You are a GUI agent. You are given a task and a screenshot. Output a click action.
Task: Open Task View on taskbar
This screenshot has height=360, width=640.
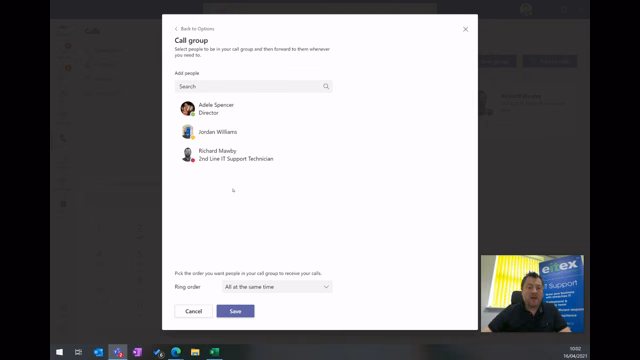pos(78,352)
